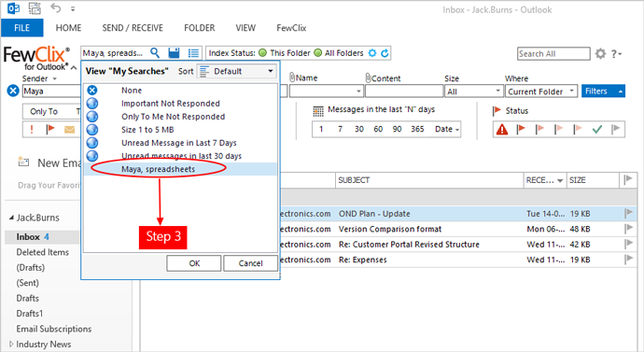Collapse the Jack.Burns mailbox tree
The image size is (644, 352).
(11, 218)
